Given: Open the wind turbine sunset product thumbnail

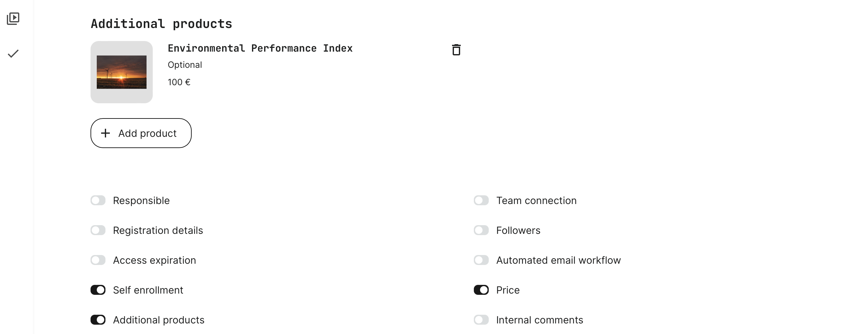Looking at the screenshot, I should [121, 72].
